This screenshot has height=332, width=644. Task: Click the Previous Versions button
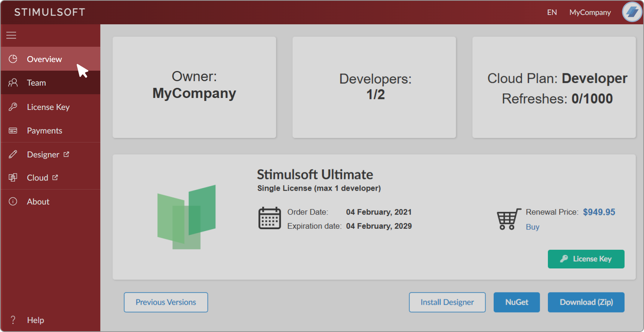click(166, 302)
